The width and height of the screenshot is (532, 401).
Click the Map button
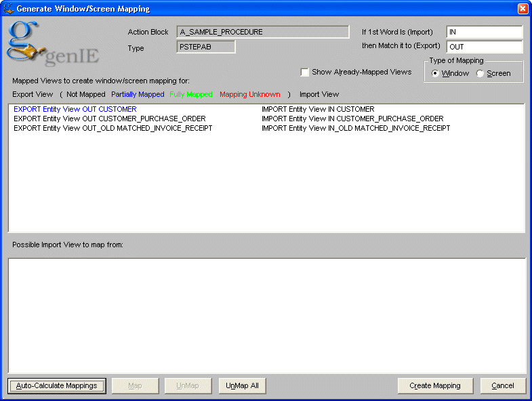(135, 385)
